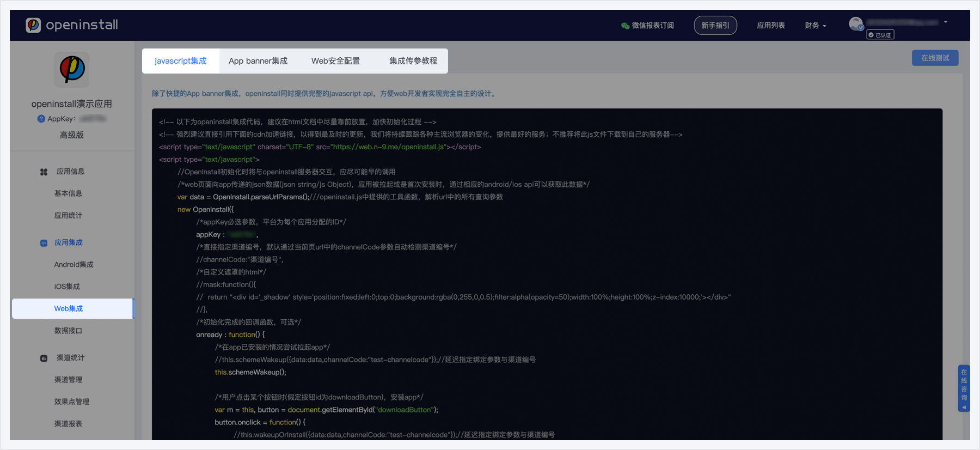The width and height of the screenshot is (980, 450).
Task: Expand the 财务 dropdown menu
Action: click(x=816, y=26)
